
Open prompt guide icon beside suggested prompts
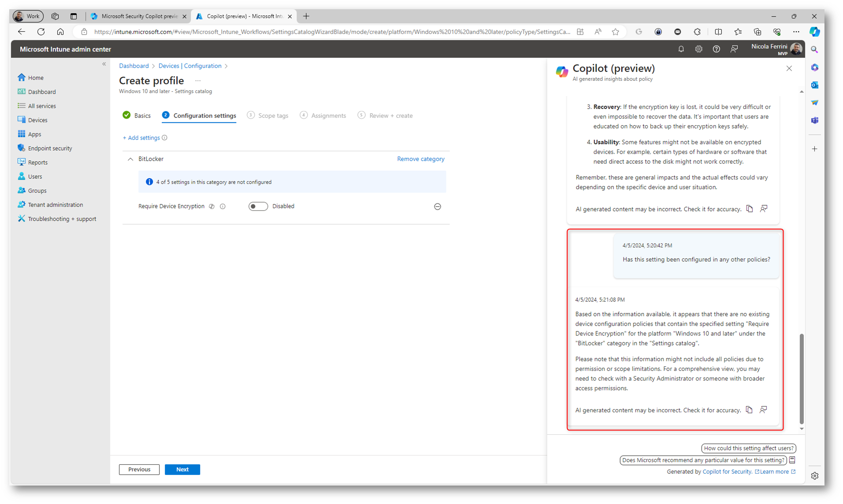tap(792, 460)
